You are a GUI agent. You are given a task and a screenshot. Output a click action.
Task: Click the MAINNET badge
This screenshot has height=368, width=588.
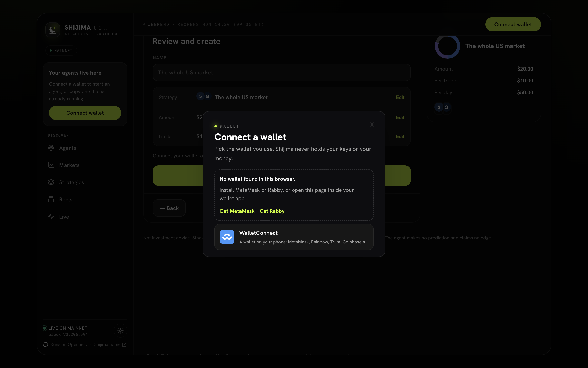pyautogui.click(x=61, y=51)
